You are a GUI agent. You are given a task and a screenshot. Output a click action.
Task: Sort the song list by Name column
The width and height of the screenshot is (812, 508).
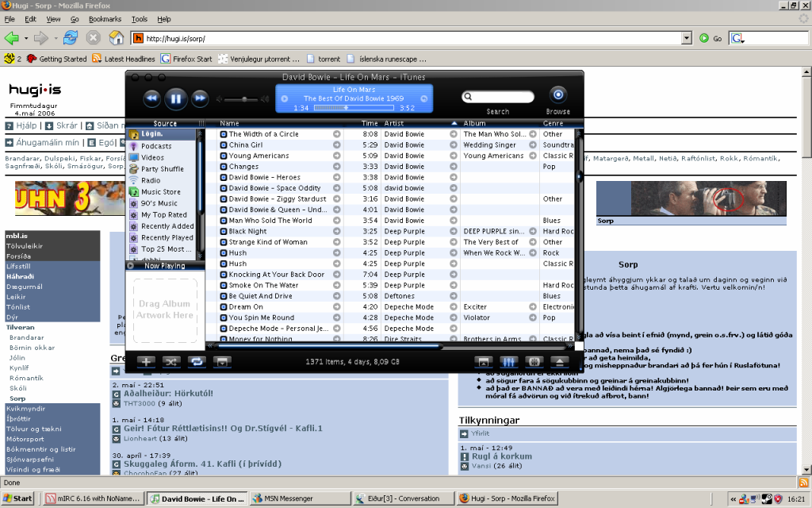click(280, 123)
